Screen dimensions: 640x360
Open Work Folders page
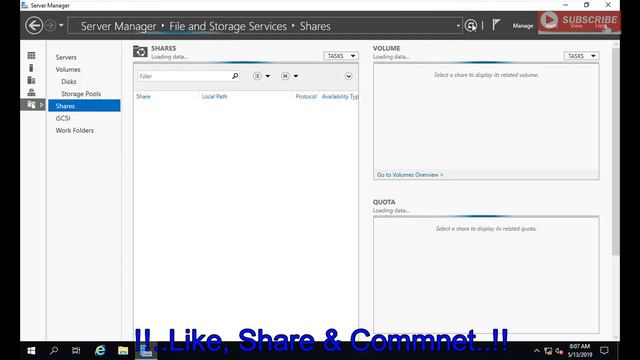click(75, 130)
